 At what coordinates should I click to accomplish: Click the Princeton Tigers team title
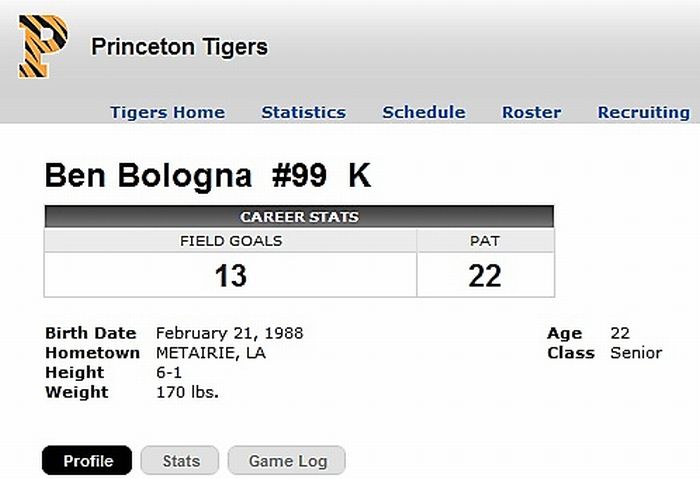point(179,47)
